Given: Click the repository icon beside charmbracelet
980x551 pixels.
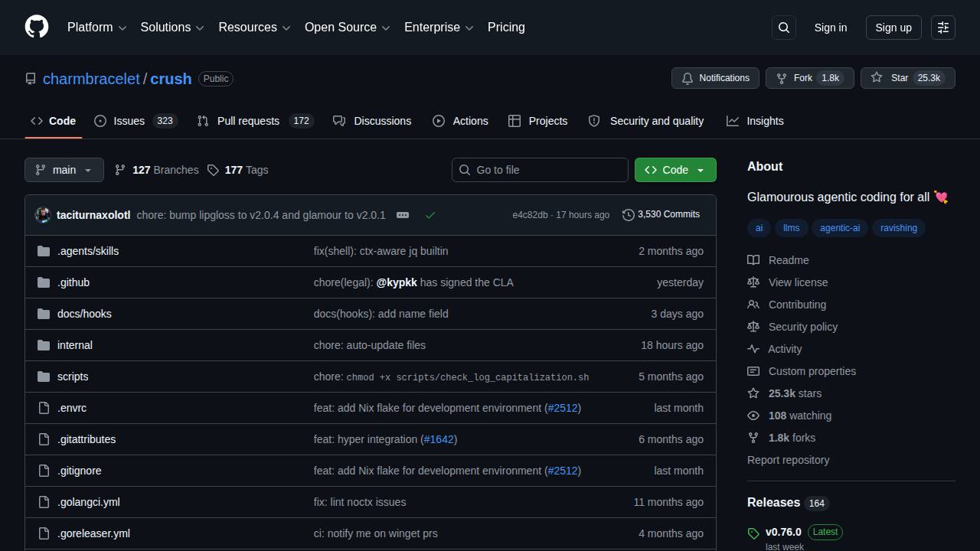Looking at the screenshot, I should (x=31, y=79).
